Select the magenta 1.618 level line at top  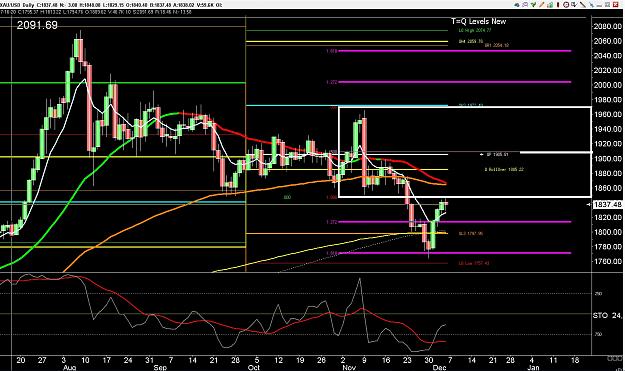[454, 51]
